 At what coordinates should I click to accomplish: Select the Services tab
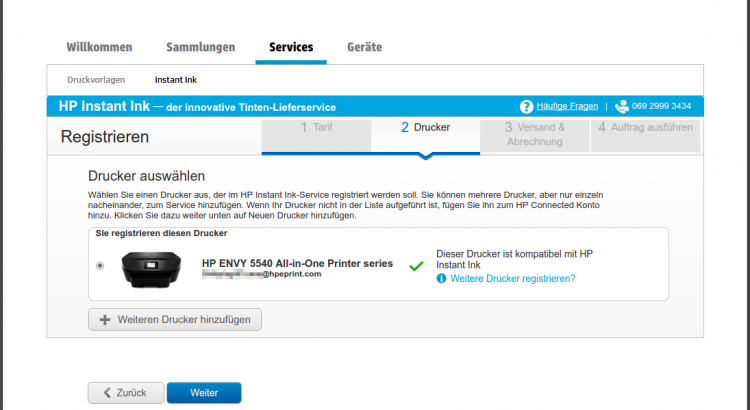point(291,47)
